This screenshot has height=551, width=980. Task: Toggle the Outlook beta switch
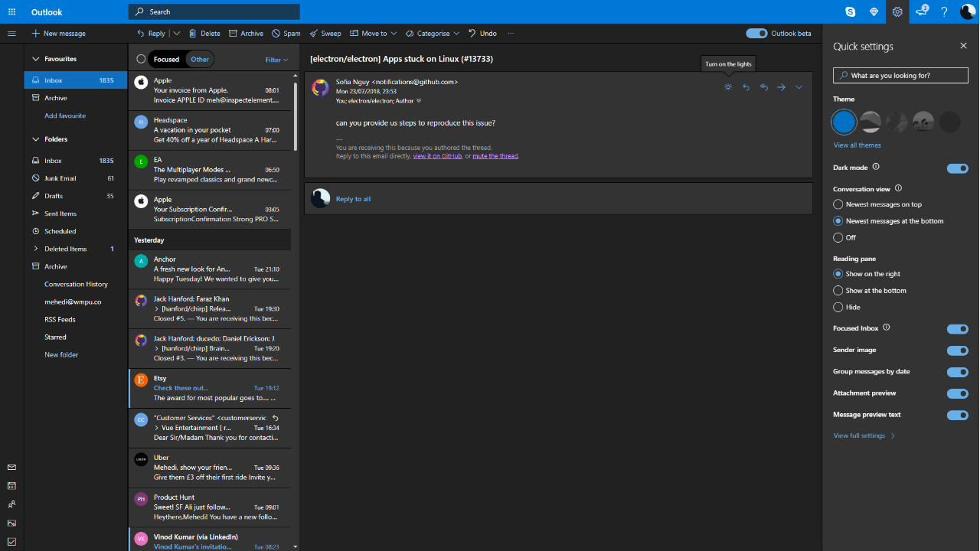point(756,34)
